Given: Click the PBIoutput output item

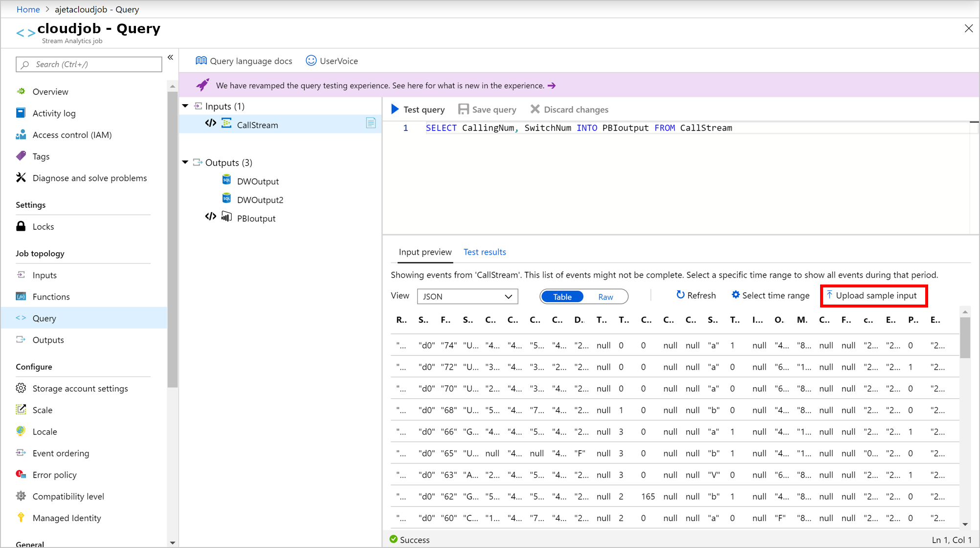Looking at the screenshot, I should point(256,218).
